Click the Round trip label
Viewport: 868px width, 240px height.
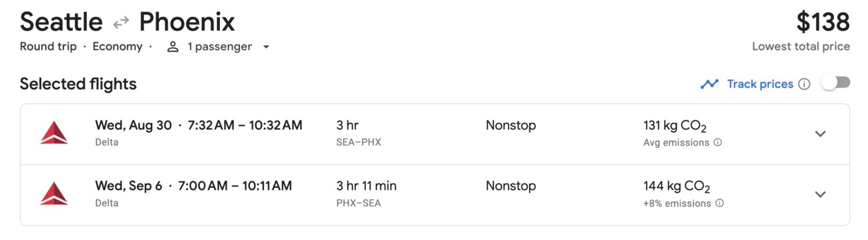(48, 47)
